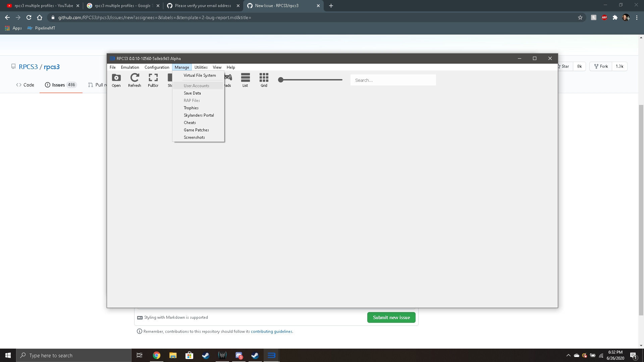Open the Utilities menu

(x=201, y=67)
